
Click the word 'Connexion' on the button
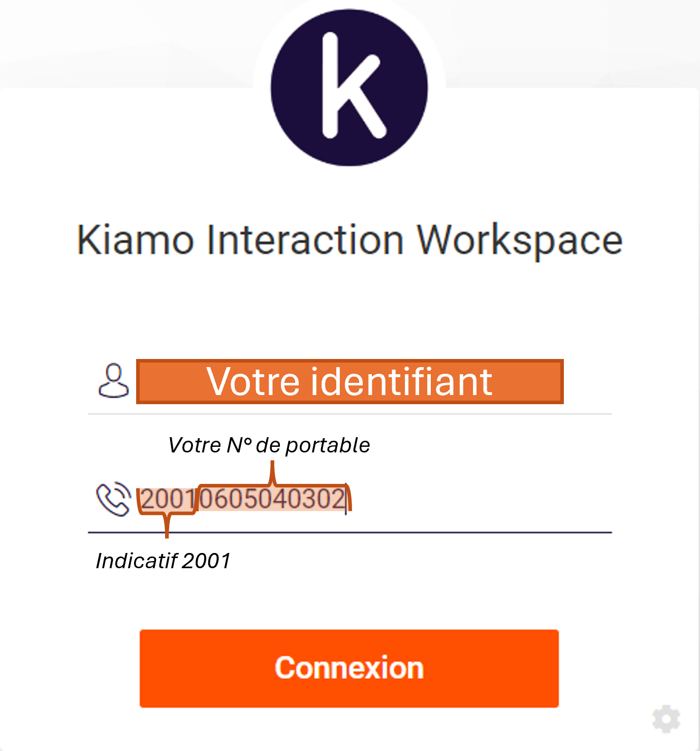coord(349,668)
